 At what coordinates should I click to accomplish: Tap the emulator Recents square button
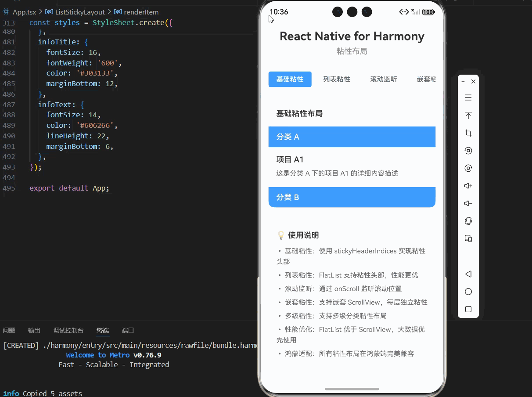tap(468, 309)
